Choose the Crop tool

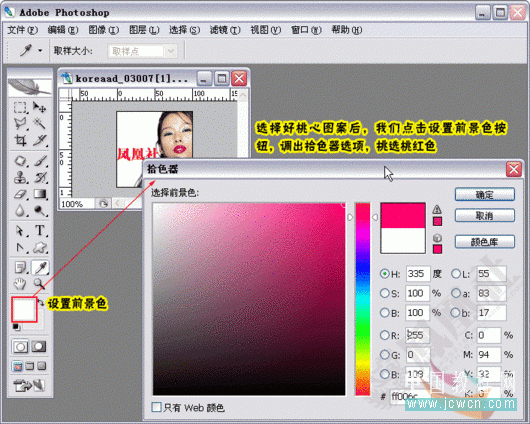click(x=20, y=140)
